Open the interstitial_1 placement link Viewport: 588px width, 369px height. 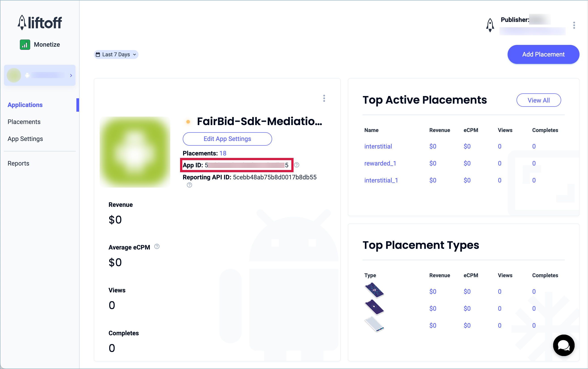(381, 180)
